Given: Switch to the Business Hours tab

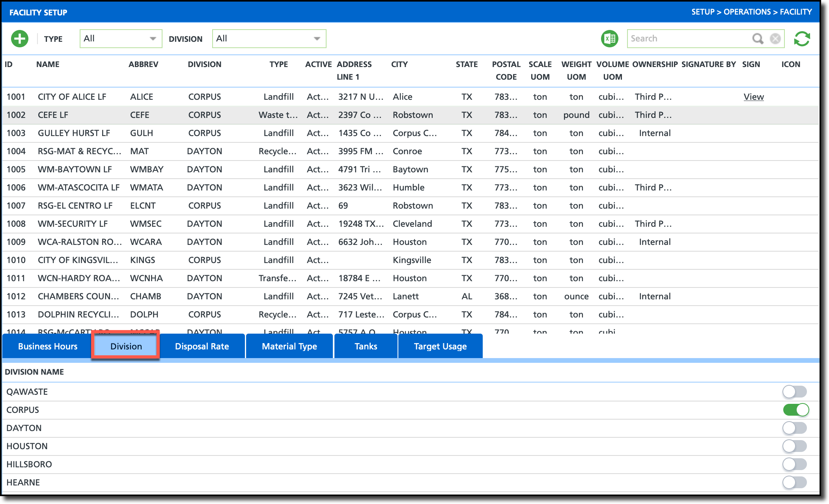Looking at the screenshot, I should pos(47,346).
